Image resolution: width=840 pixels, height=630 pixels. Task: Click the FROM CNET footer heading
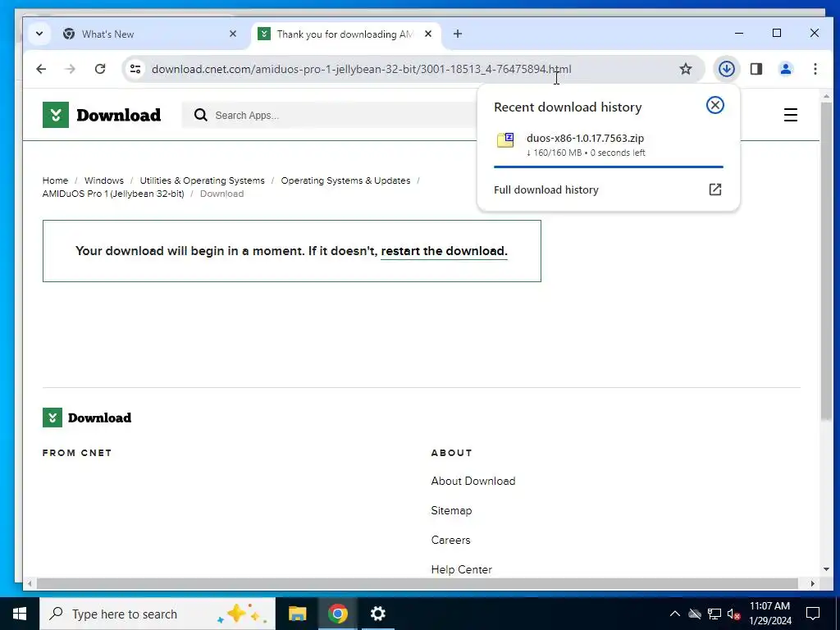point(77,453)
